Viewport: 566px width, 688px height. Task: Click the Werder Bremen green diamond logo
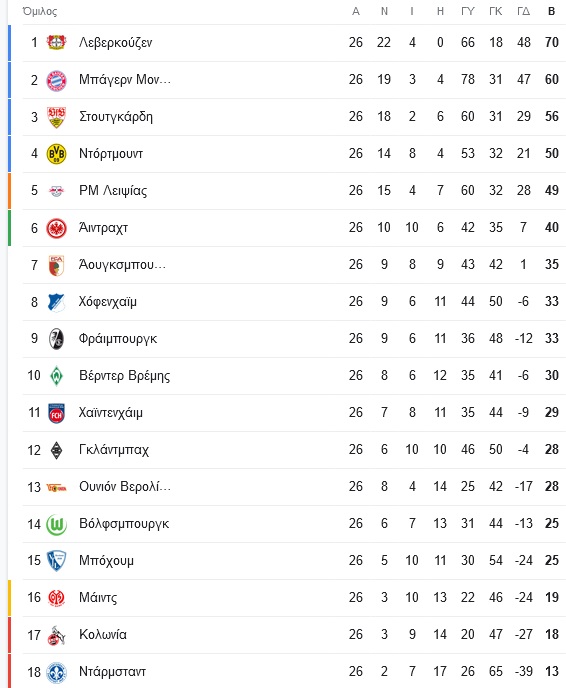(x=56, y=376)
